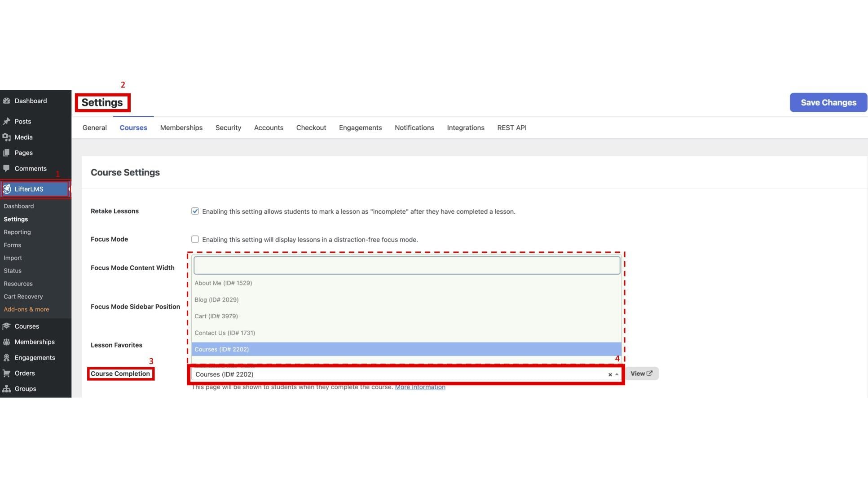Open LifterLMS Settings submenu item
This screenshot has height=488, width=868.
pyautogui.click(x=16, y=220)
